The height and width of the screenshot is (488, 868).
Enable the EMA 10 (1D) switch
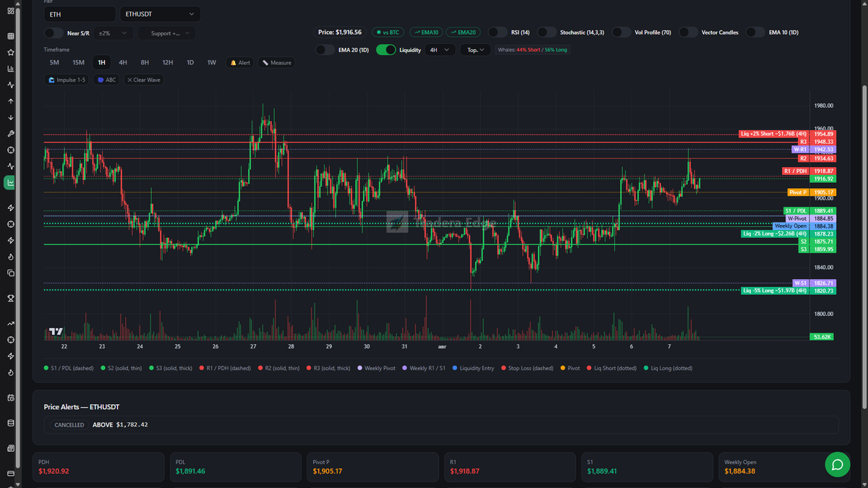756,33
